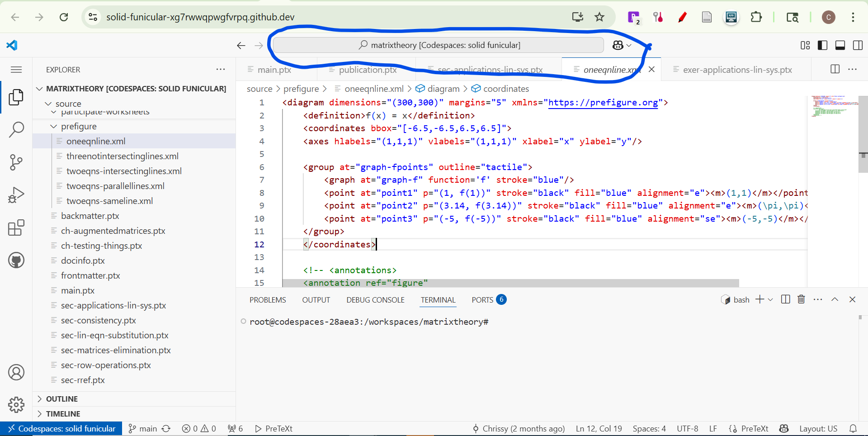Open the terminal launch profile dropdown
This screenshot has height=436, width=868.
pos(770,299)
